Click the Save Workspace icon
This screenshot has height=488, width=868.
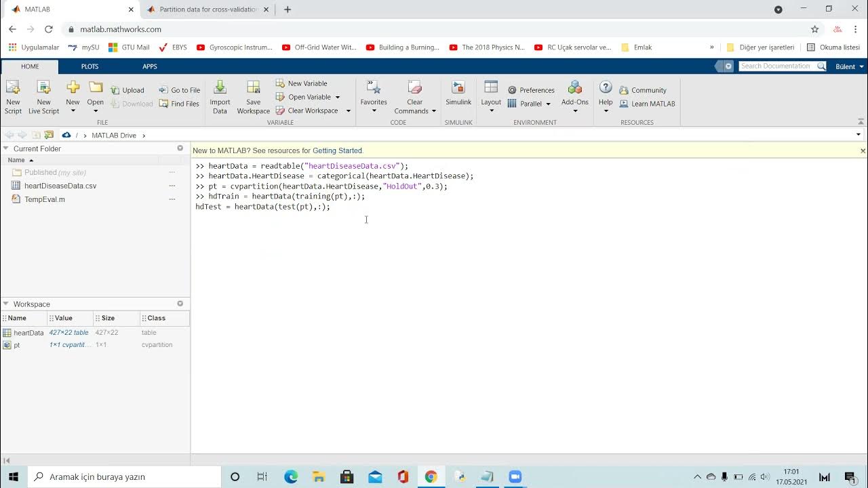point(253,97)
